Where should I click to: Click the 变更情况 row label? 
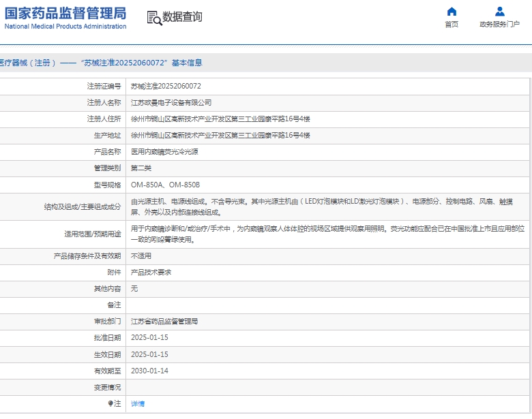point(107,388)
